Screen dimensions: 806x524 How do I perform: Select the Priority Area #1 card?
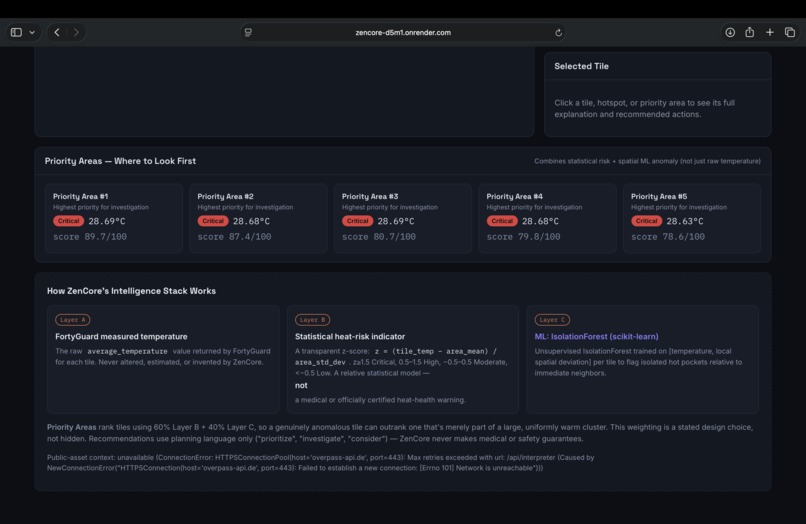tap(114, 218)
